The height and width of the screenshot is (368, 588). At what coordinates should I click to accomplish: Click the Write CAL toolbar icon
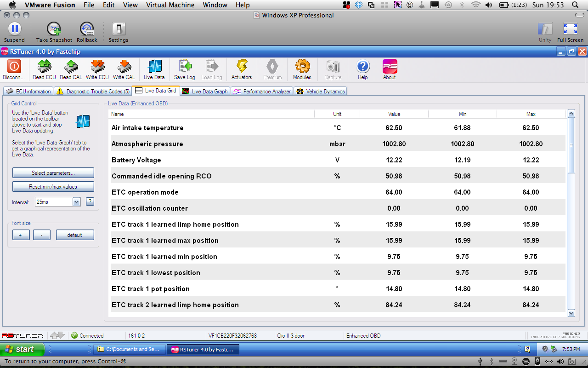[x=124, y=67]
